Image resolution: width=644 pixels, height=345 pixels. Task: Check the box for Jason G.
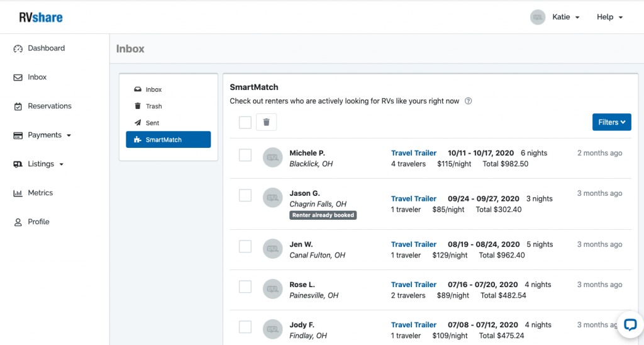pyautogui.click(x=245, y=195)
